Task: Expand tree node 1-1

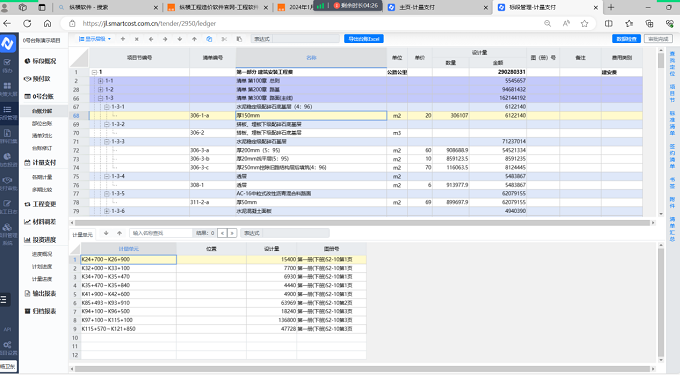Action: pos(100,81)
